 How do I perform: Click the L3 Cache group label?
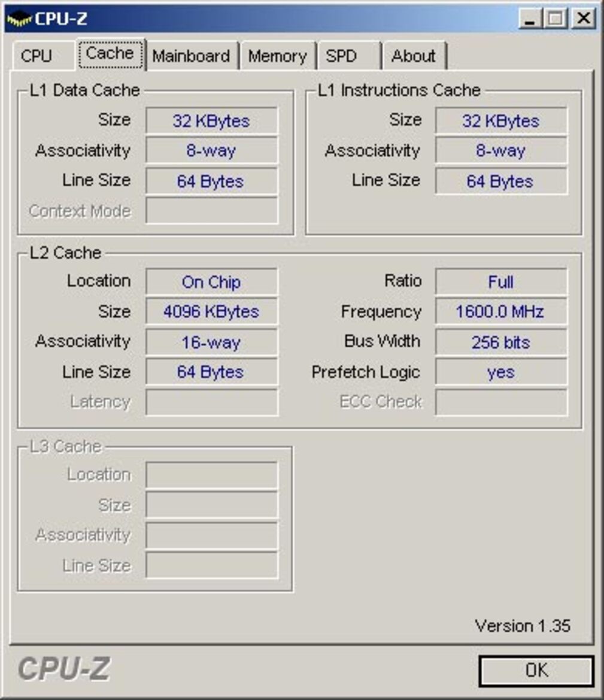[x=66, y=447]
